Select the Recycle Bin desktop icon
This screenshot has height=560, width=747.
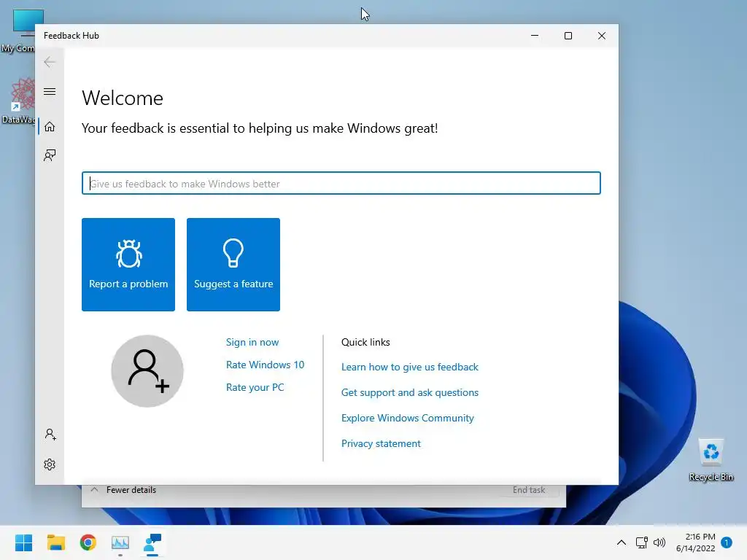[x=711, y=459]
